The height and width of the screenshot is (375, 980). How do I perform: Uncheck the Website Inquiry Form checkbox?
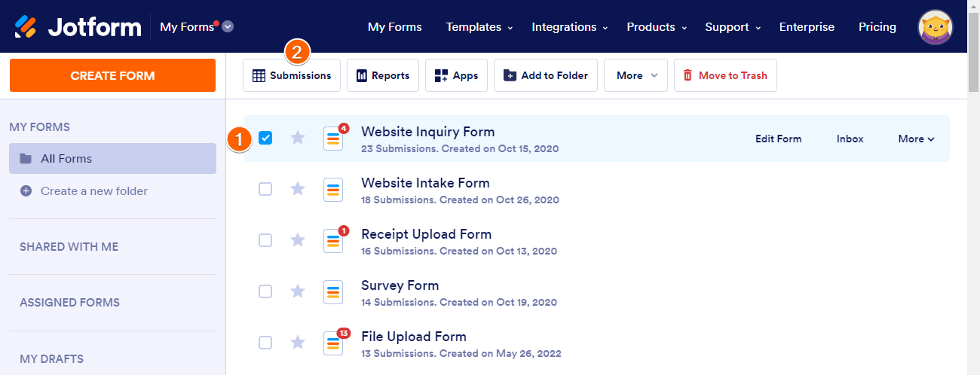click(x=265, y=138)
